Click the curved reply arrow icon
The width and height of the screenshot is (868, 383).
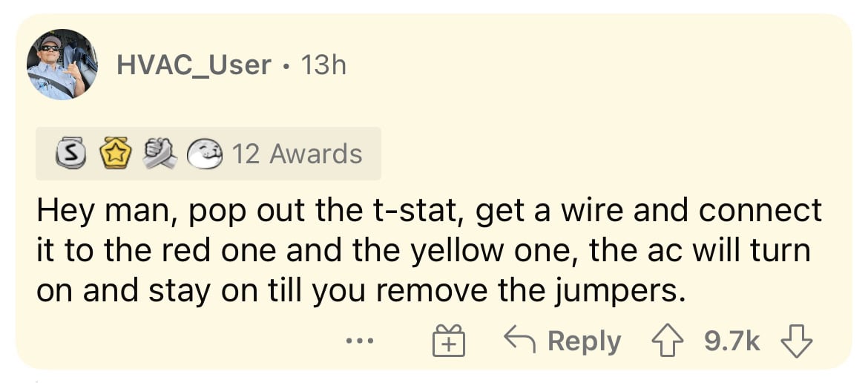(519, 341)
